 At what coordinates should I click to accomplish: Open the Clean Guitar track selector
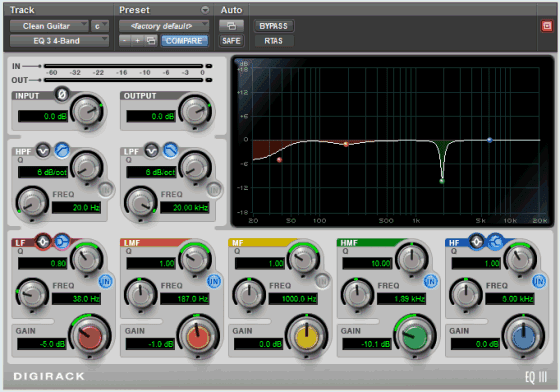[x=49, y=26]
